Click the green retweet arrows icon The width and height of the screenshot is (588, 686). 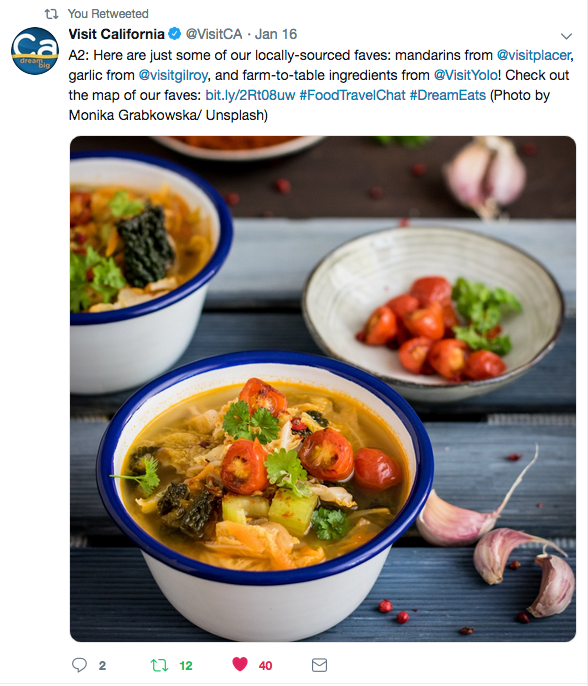(159, 665)
